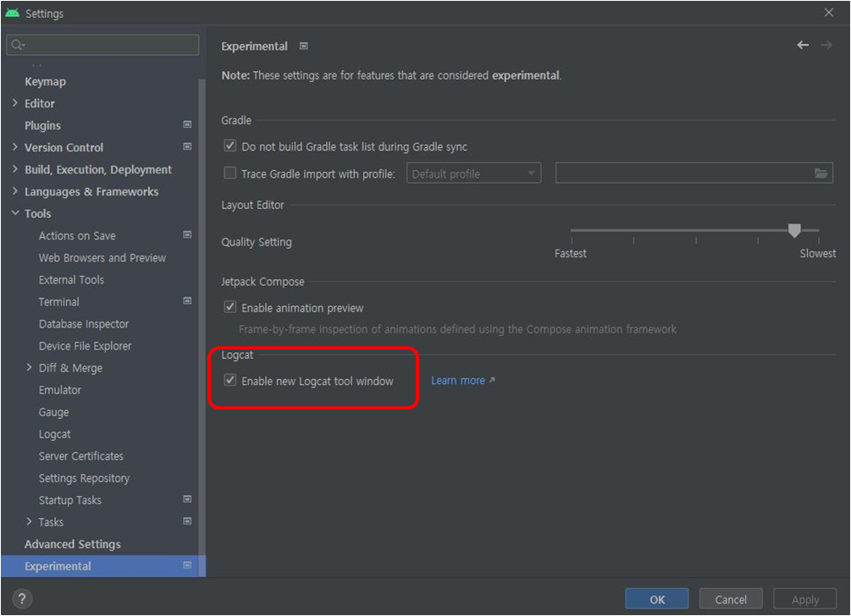Screen dimensions: 851x616
Task: Expand the Editor section in the sidebar
Action: (15, 102)
